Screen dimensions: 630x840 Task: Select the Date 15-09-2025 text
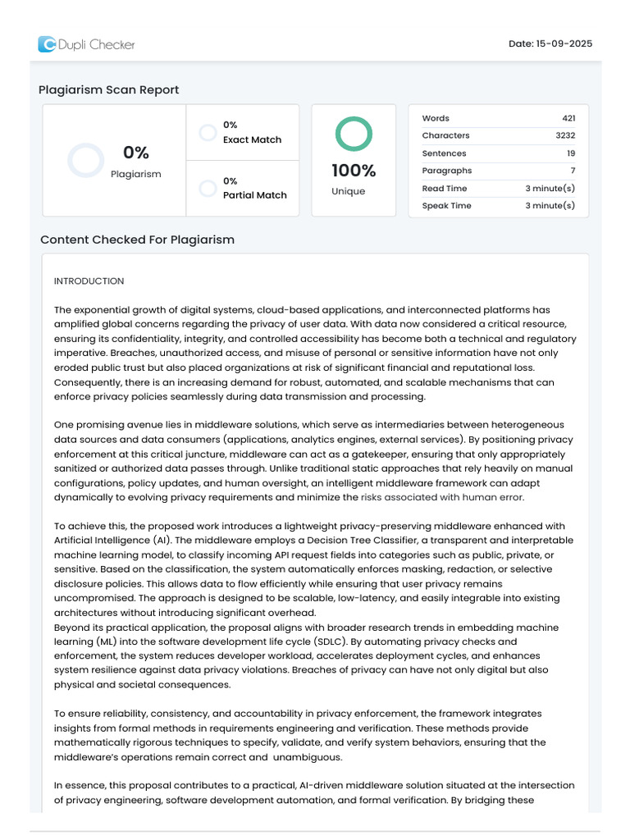tap(550, 44)
